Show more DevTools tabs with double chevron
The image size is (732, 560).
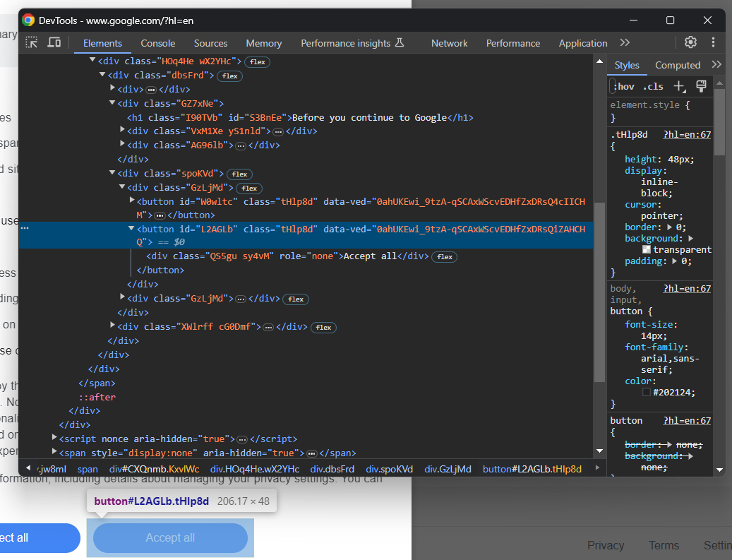point(625,42)
